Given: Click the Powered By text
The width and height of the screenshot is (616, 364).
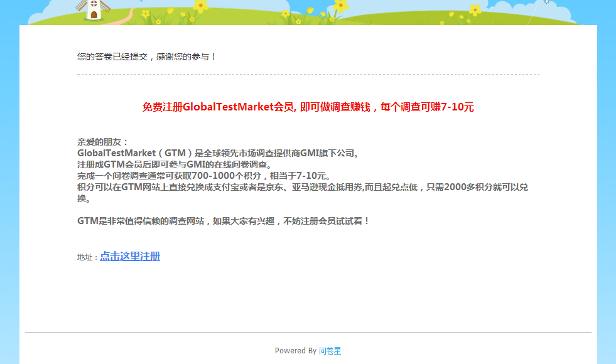Looking at the screenshot, I should (x=295, y=351).
